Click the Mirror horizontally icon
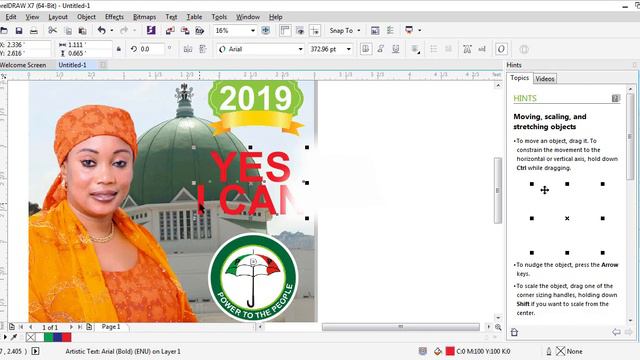Viewport: 640px width, 360px height. click(x=188, y=49)
